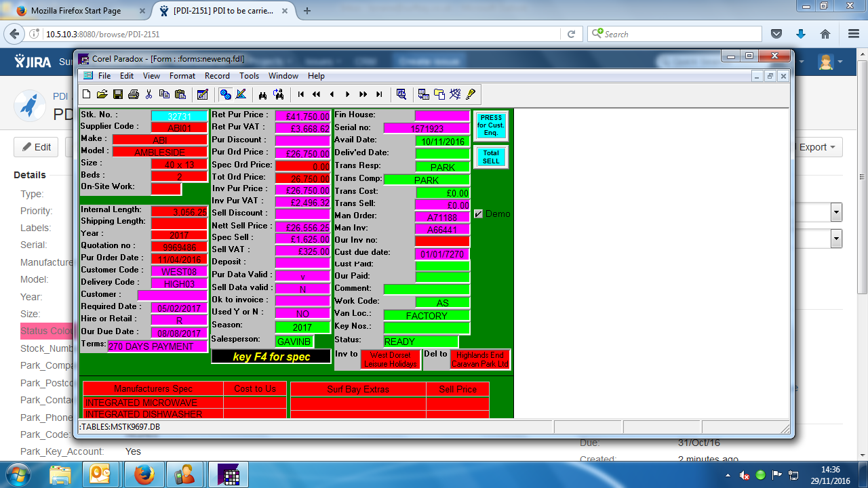
Task: Click the volume speaker icon in system tray
Action: click(745, 475)
